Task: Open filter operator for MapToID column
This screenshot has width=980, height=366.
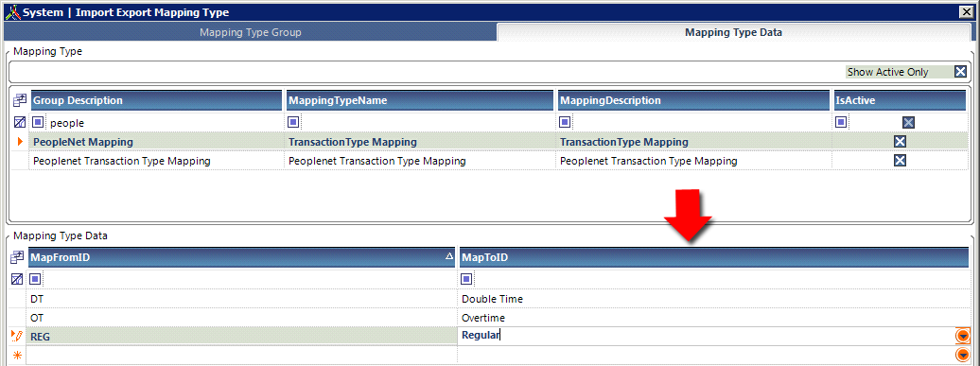Action: 466,279
